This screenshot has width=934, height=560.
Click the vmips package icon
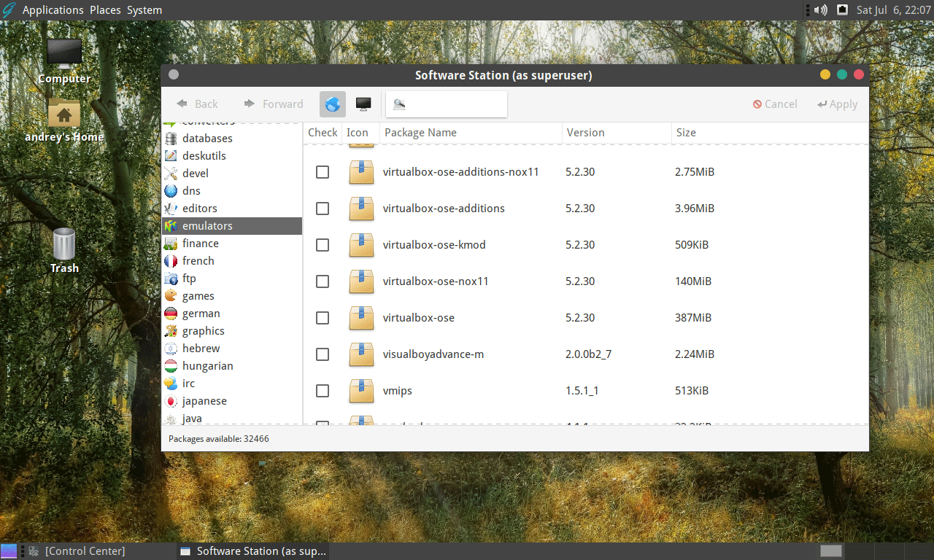point(361,391)
